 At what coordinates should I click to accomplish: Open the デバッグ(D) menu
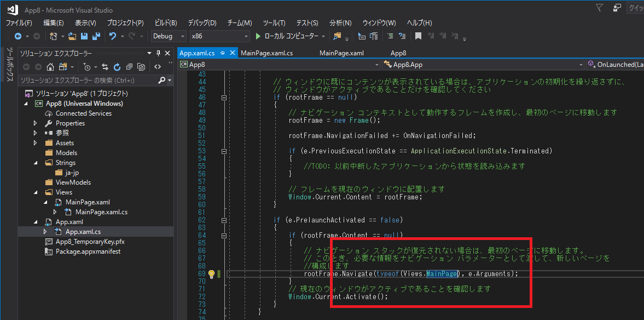click(x=202, y=23)
